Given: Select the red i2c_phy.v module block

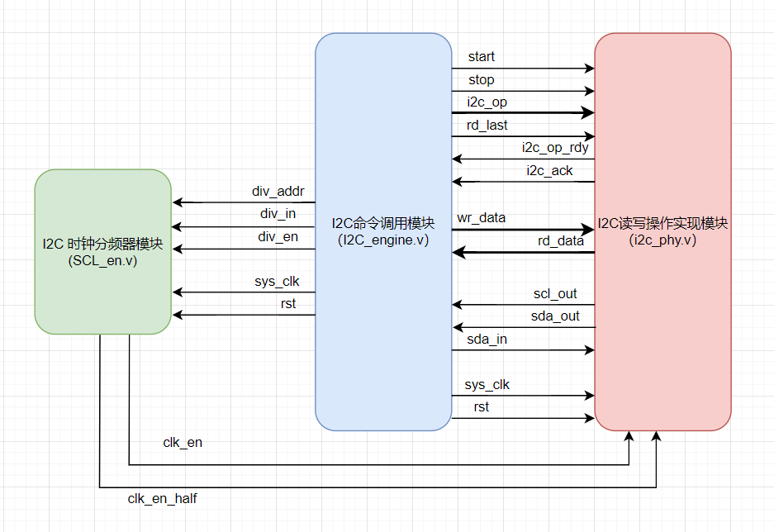Looking at the screenshot, I should coord(662,232).
